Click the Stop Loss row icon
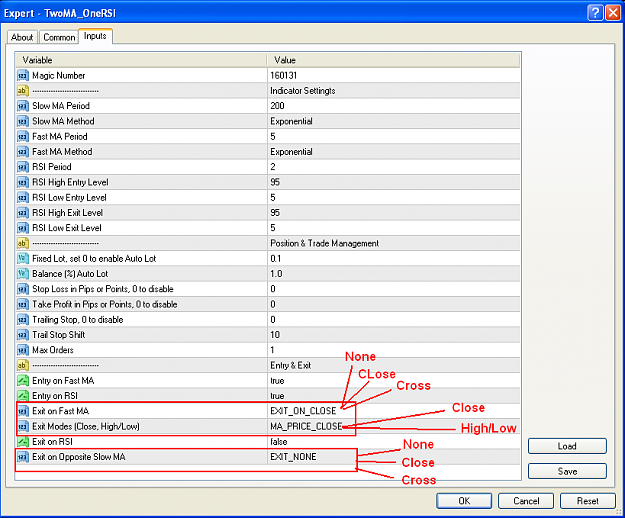Image resolution: width=625 pixels, height=518 pixels. tap(23, 289)
